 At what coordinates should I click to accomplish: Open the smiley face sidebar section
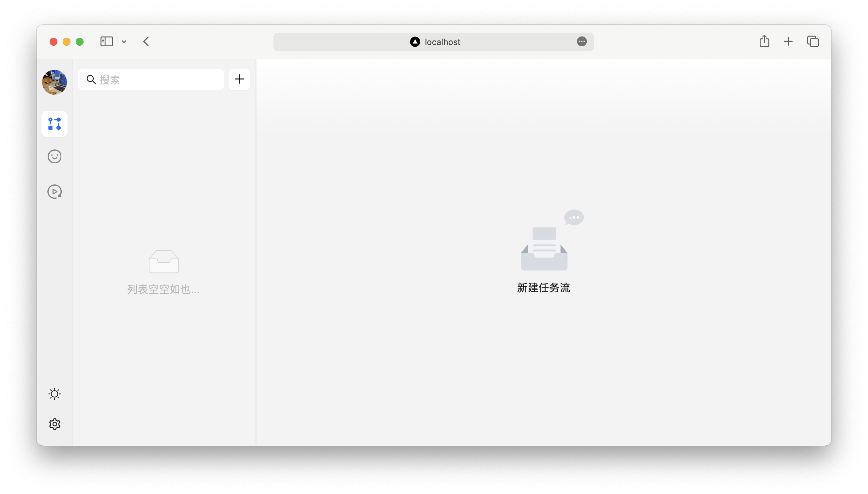(54, 156)
